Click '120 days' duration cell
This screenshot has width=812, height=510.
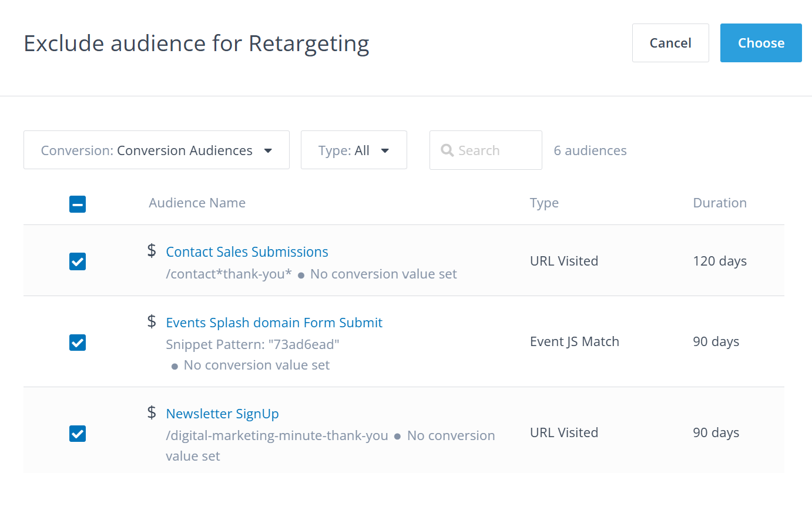pyautogui.click(x=720, y=261)
